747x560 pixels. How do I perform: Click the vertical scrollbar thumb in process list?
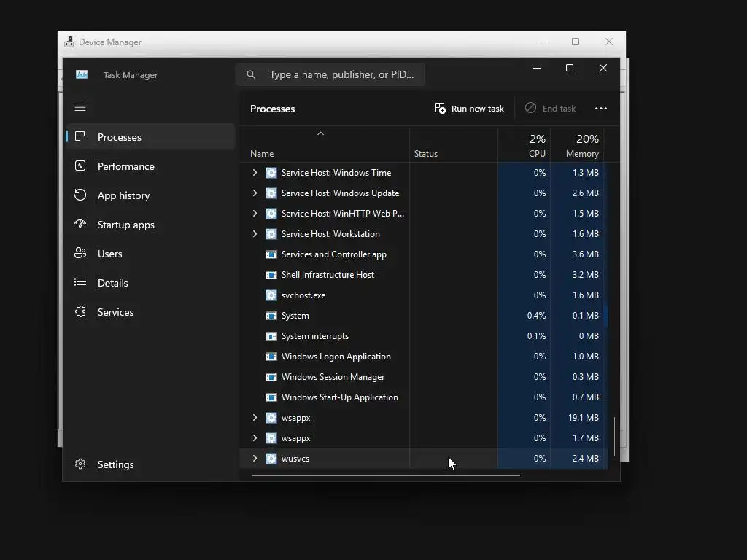(x=614, y=437)
